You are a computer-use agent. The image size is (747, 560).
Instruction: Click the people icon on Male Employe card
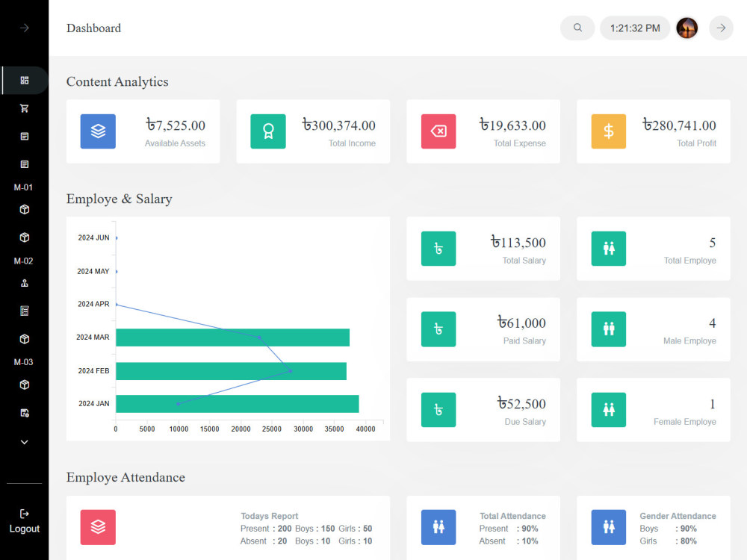pyautogui.click(x=608, y=329)
